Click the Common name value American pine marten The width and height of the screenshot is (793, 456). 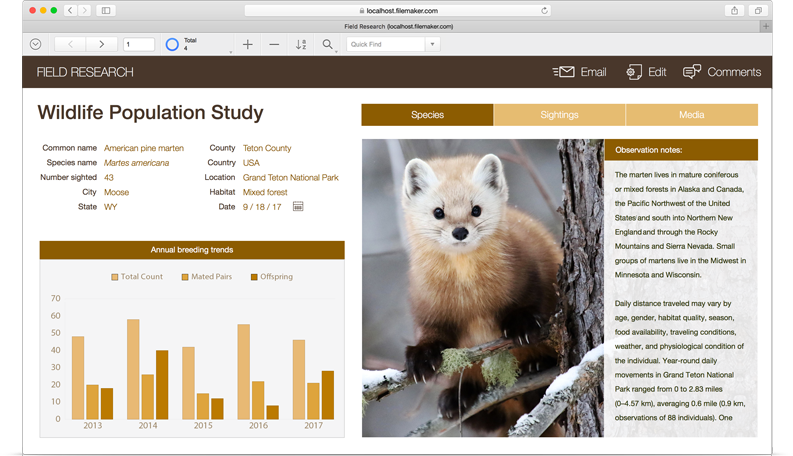(144, 148)
